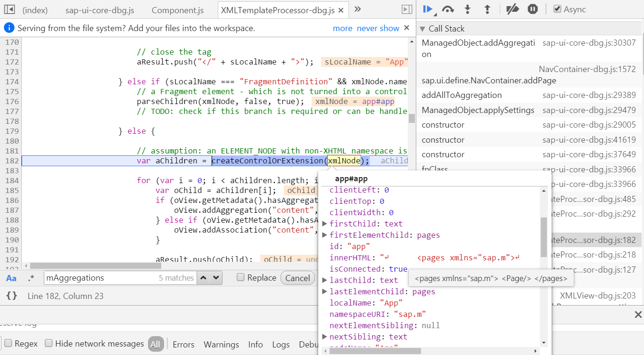Toggle the Match Case 'Aa' search icon
The width and height of the screenshot is (644, 355).
coord(12,278)
